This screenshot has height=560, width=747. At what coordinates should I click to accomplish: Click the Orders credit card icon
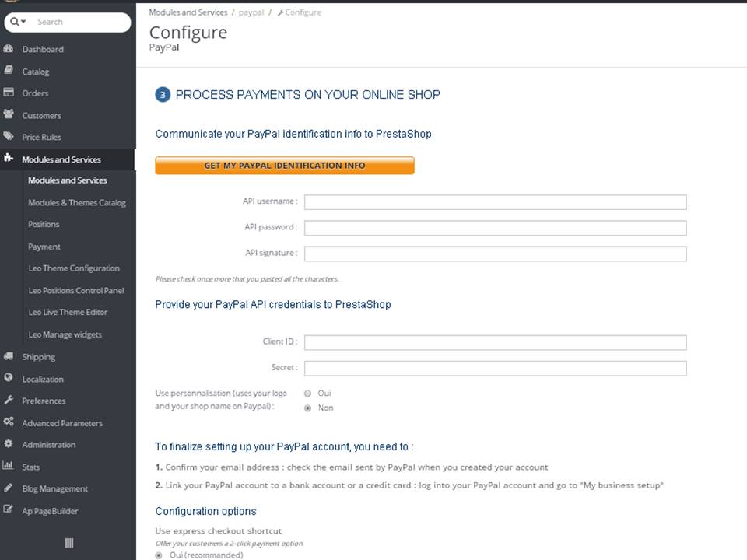pos(9,93)
